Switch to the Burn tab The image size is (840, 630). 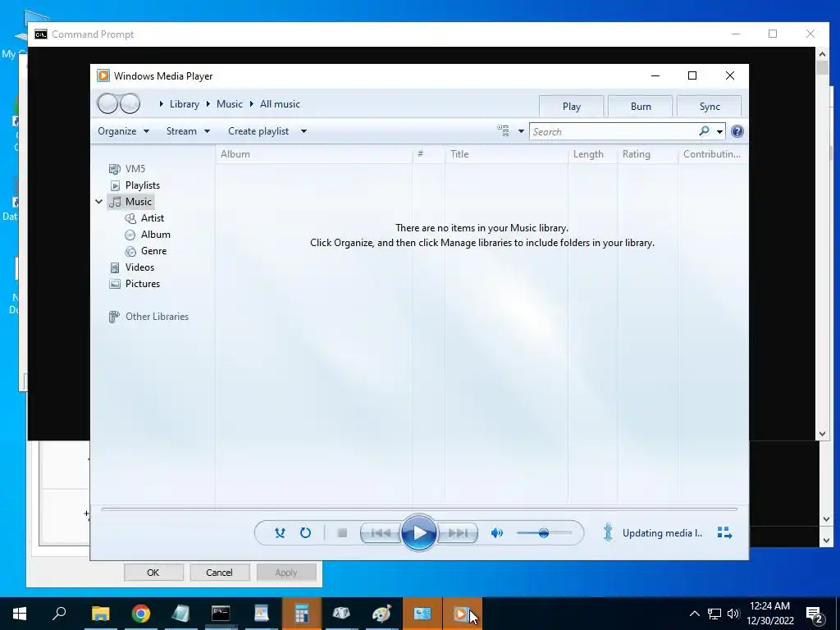641,106
